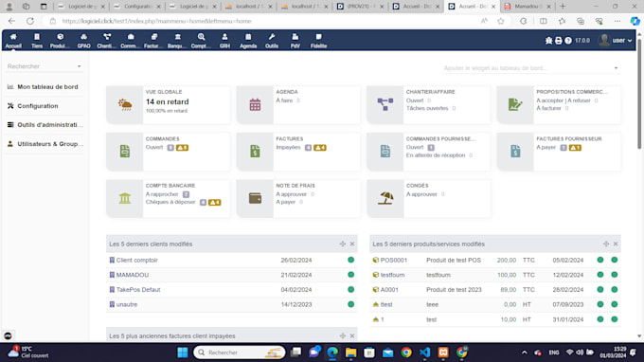Screen dimensions: 644x362
Task: Open the Tiers module icon
Action: coord(37,41)
